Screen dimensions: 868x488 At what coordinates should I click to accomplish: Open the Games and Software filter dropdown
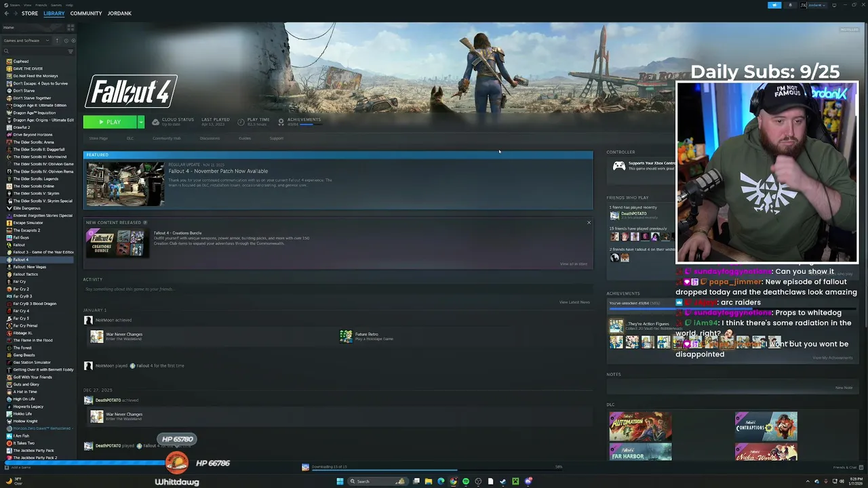pos(26,40)
